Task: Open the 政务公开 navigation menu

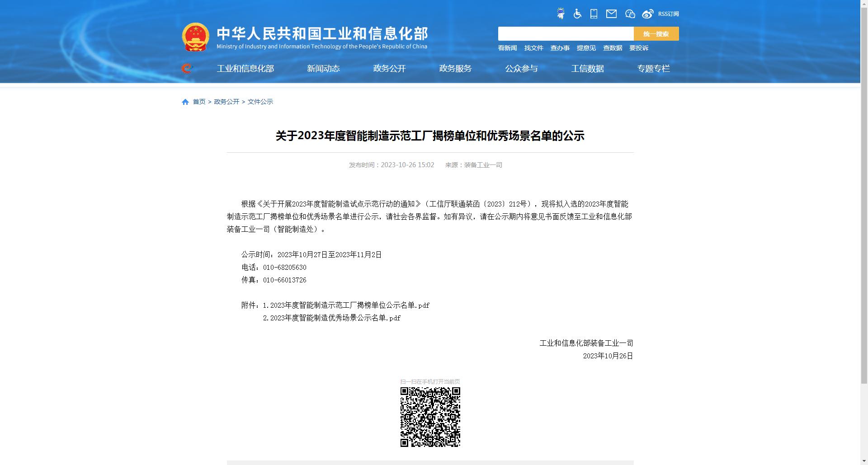Action: click(x=389, y=69)
